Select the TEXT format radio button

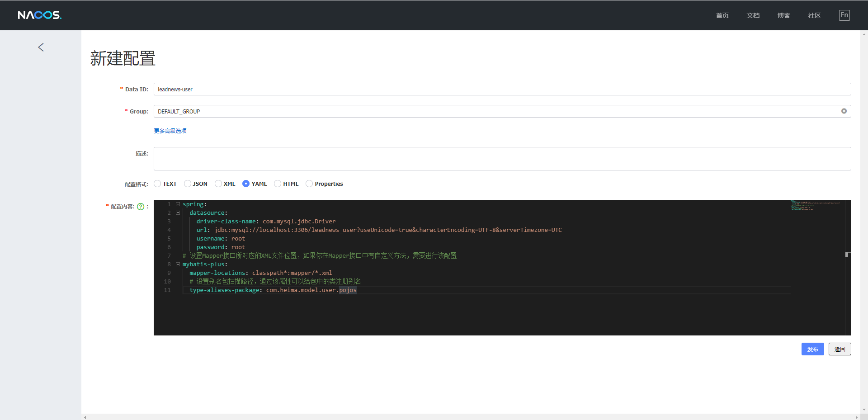[157, 184]
